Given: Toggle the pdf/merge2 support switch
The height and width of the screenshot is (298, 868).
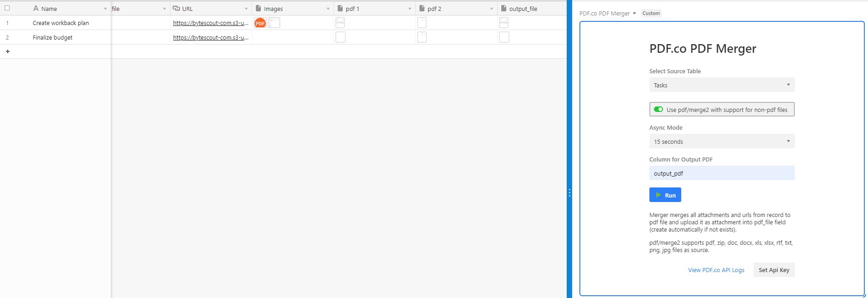Looking at the screenshot, I should (x=658, y=109).
